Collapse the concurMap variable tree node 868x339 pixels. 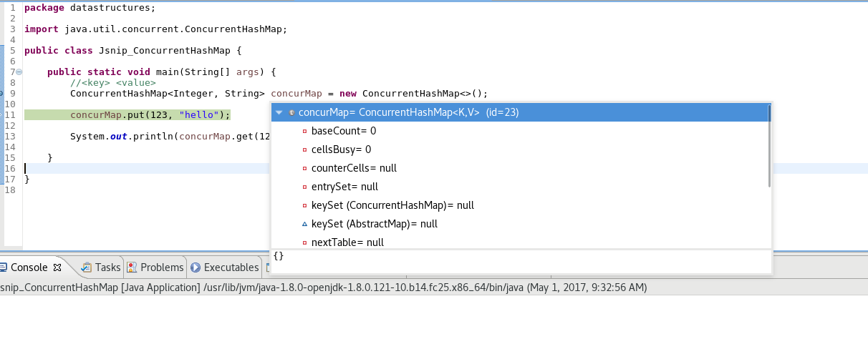[x=279, y=112]
